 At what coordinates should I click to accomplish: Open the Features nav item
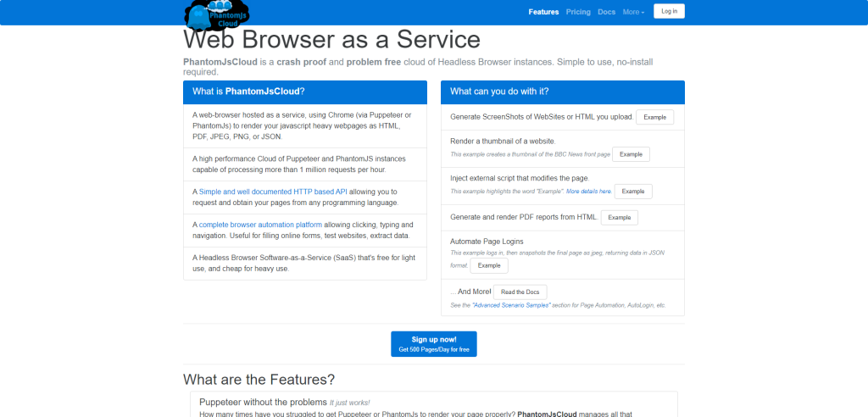coord(543,12)
